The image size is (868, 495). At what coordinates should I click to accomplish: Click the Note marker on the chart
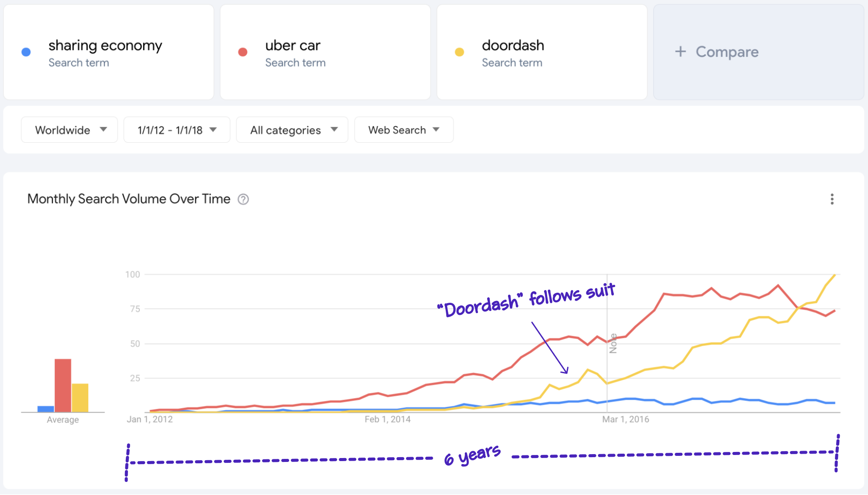pyautogui.click(x=613, y=343)
